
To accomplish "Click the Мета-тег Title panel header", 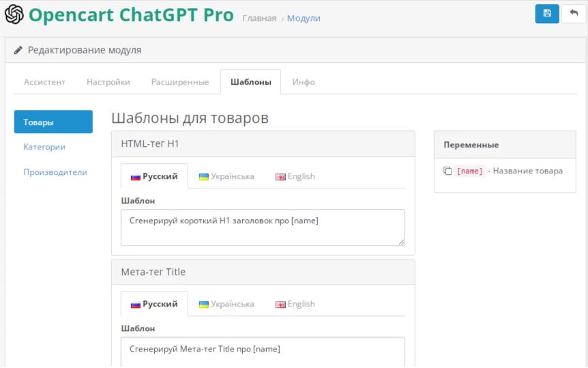I will click(x=263, y=272).
